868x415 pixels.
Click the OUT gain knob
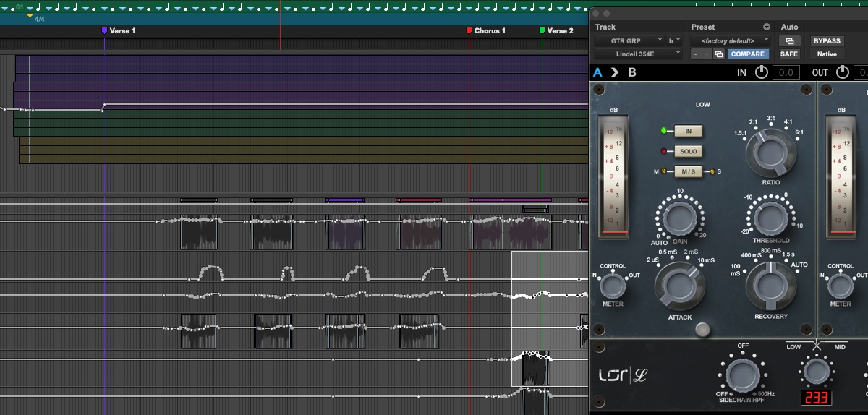pos(843,72)
